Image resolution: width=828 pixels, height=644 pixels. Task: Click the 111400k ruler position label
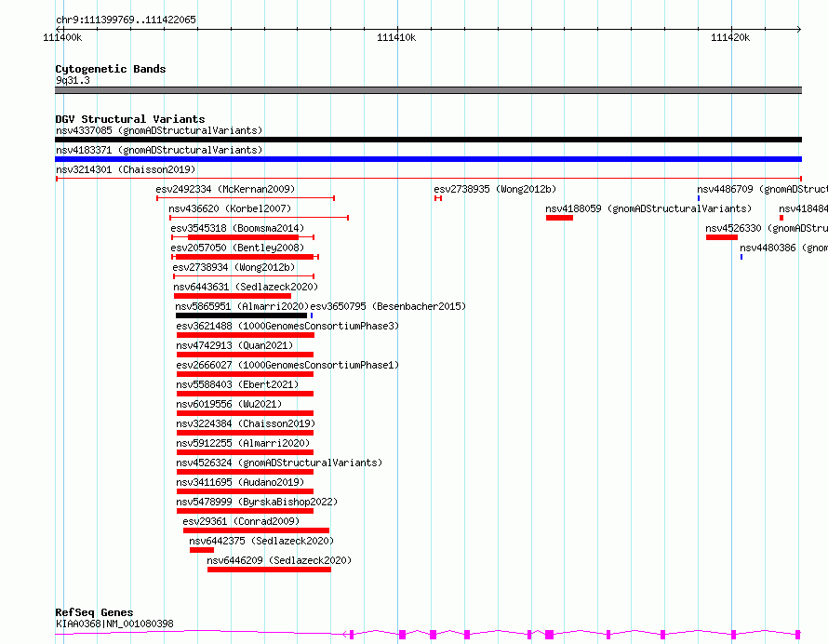[62, 37]
